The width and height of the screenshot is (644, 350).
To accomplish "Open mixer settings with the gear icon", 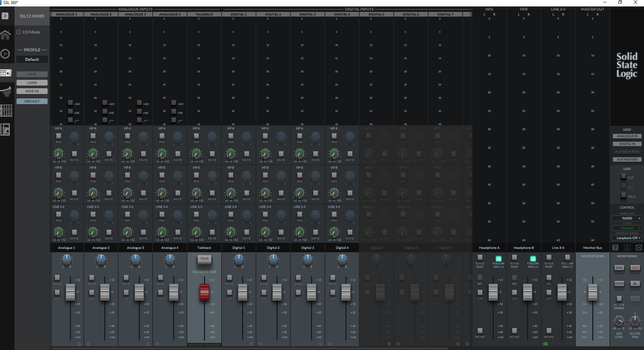I will (x=638, y=248).
